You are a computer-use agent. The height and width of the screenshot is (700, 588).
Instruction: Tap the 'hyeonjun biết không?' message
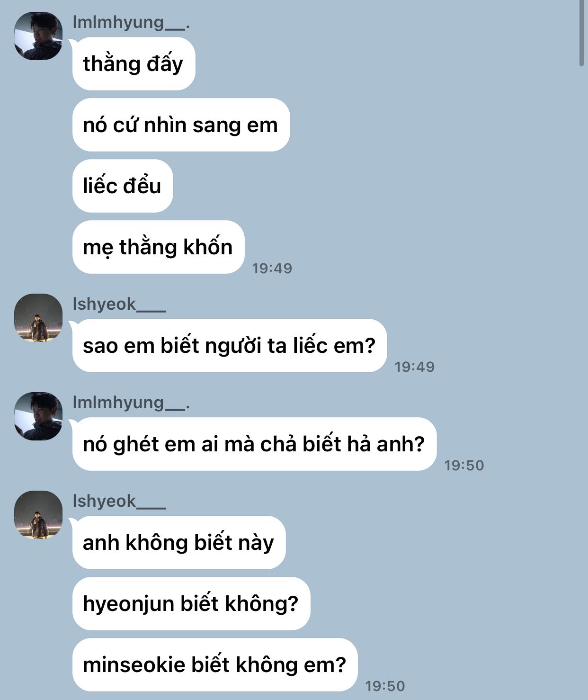click(191, 603)
